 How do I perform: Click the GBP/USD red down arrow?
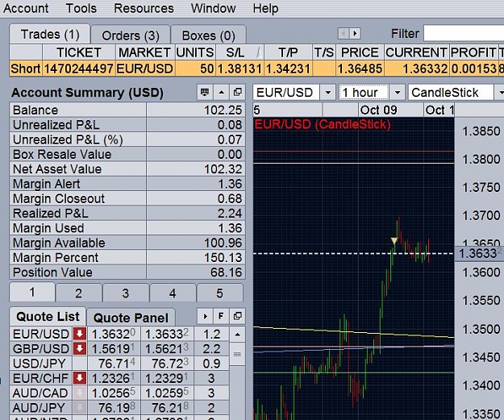[79, 348]
